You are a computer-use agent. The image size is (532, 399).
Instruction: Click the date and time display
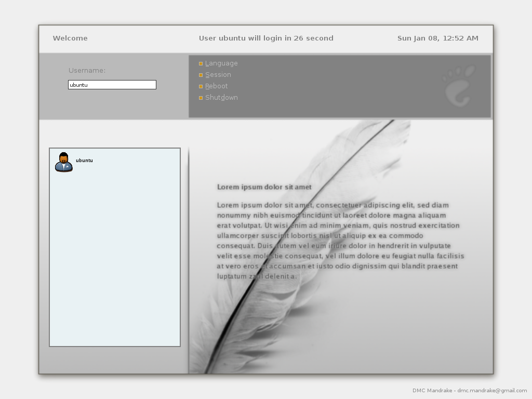[x=437, y=38]
